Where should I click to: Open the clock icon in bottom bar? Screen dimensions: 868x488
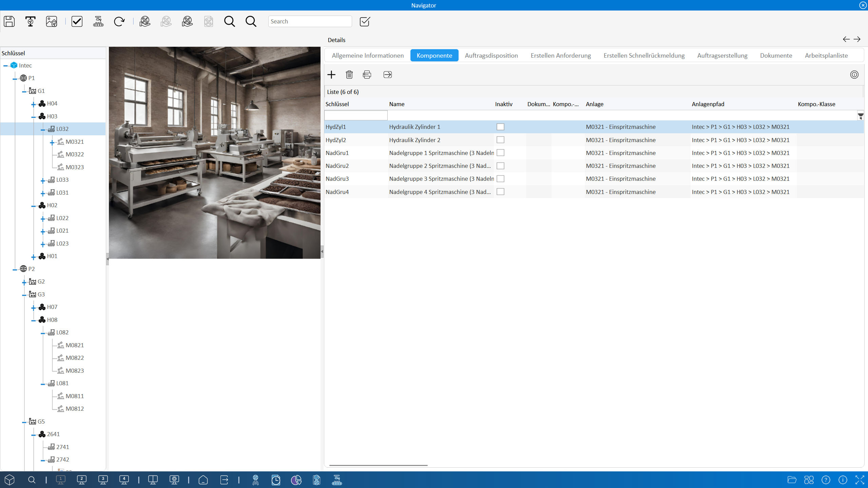[276, 480]
